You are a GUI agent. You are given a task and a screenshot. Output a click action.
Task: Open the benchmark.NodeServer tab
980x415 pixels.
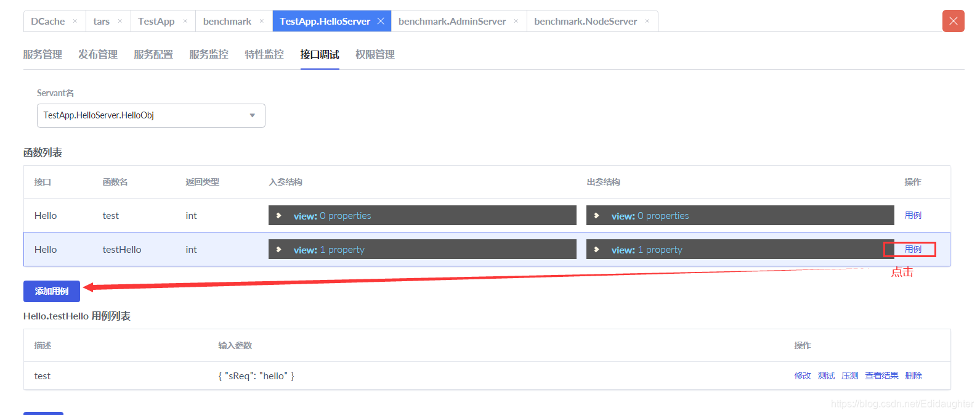click(586, 21)
